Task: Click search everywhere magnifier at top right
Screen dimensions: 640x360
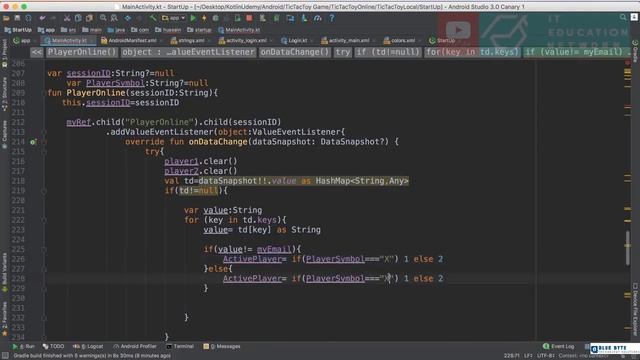Action: [x=623, y=17]
